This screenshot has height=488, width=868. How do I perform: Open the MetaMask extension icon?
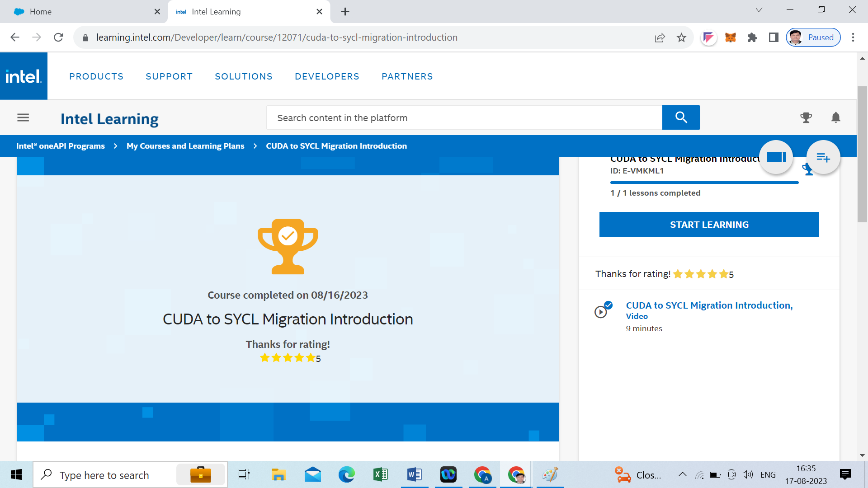tap(731, 38)
